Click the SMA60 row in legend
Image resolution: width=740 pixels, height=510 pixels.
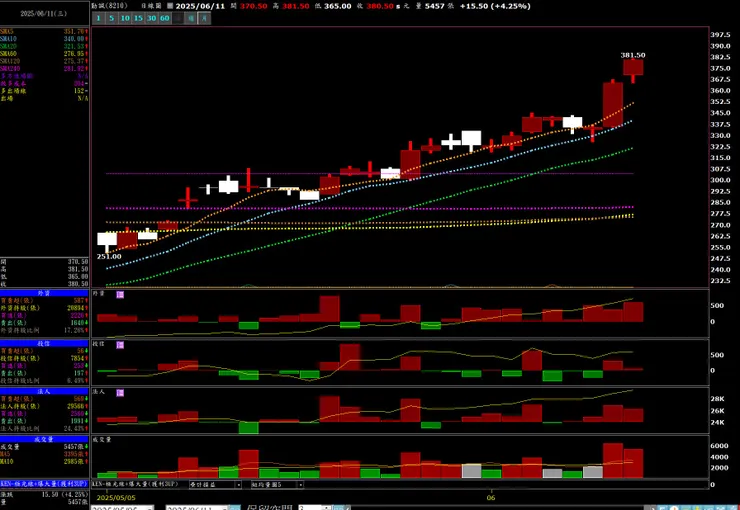pyautogui.click(x=44, y=54)
